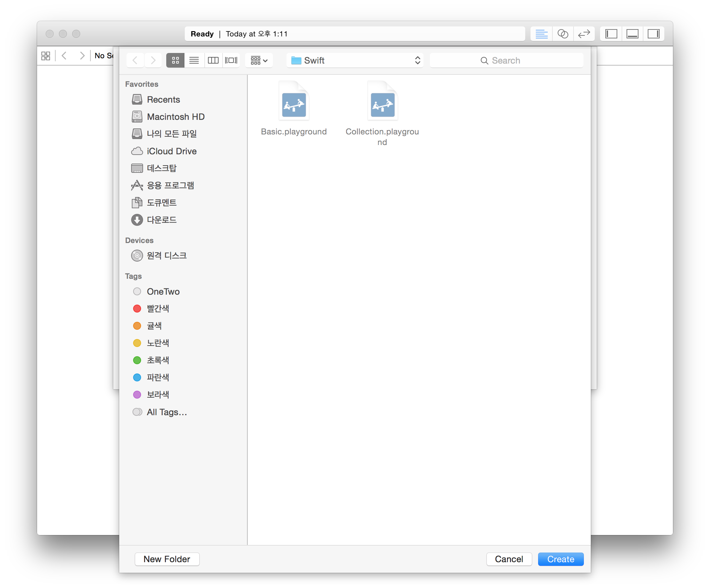Switch file dialog to list view

pos(194,61)
